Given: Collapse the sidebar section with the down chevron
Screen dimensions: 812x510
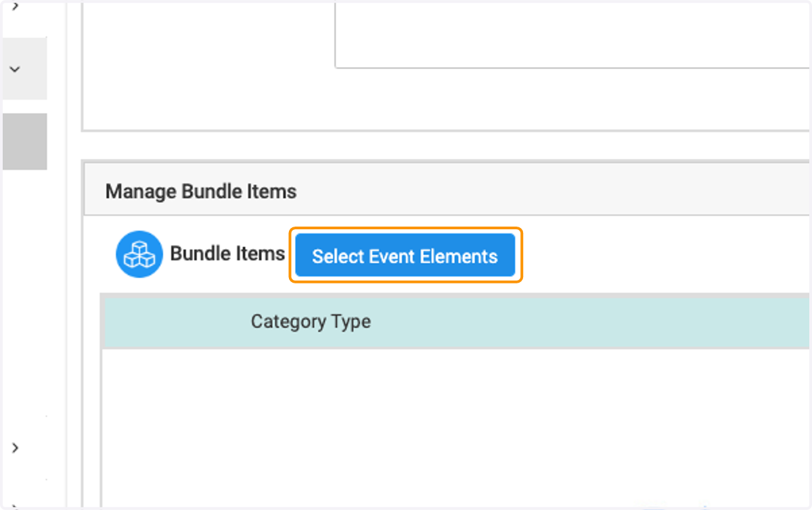Looking at the screenshot, I should (x=15, y=68).
